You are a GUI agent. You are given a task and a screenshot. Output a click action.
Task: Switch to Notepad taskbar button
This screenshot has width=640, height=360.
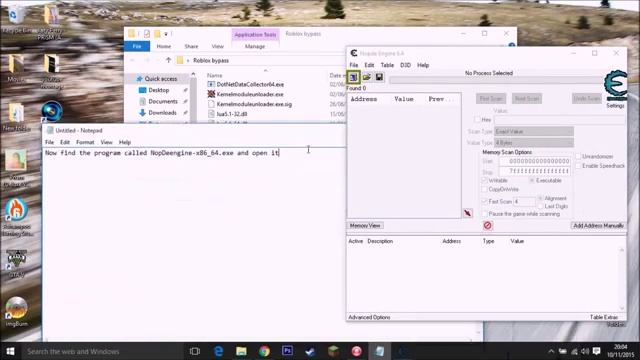coord(380,351)
